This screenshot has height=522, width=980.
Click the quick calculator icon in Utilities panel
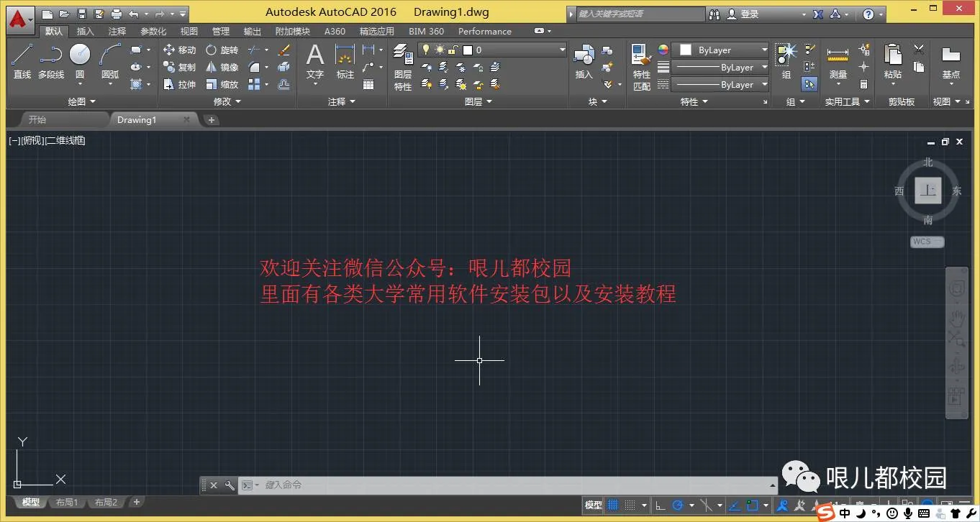[x=864, y=84]
